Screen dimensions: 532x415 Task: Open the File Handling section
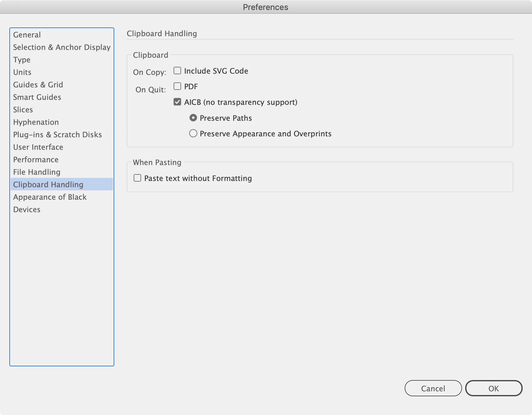62,172
